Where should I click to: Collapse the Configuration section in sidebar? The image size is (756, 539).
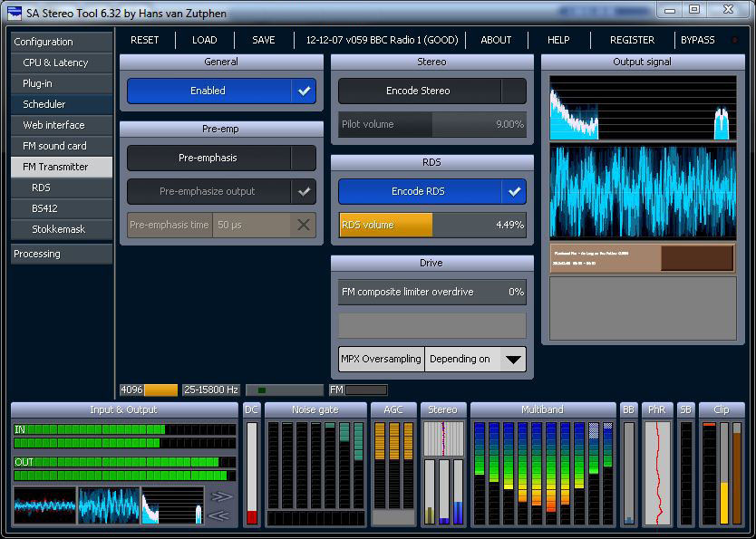[x=62, y=42]
